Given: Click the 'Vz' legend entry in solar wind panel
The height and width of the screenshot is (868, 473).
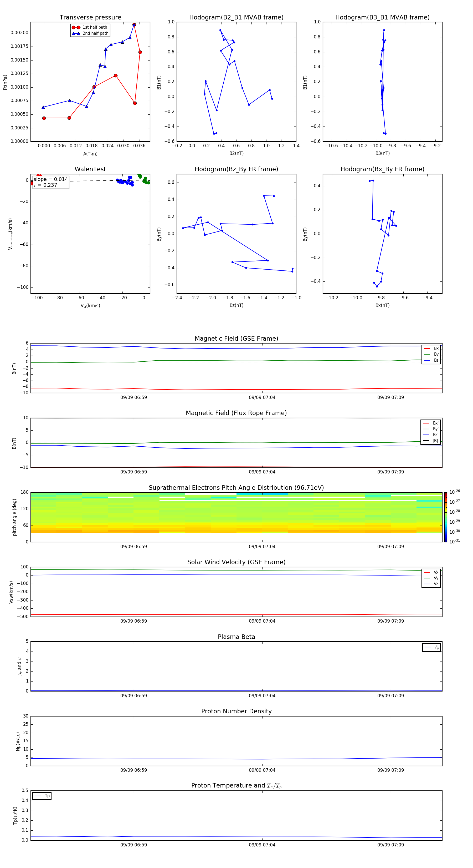Looking at the screenshot, I should (x=431, y=584).
